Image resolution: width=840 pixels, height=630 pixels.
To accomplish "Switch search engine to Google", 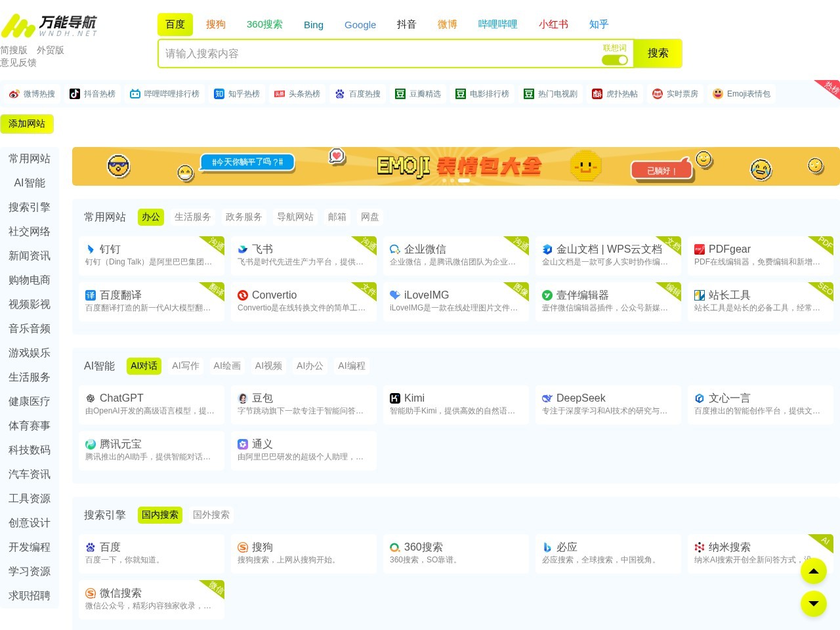I will pyautogui.click(x=360, y=24).
